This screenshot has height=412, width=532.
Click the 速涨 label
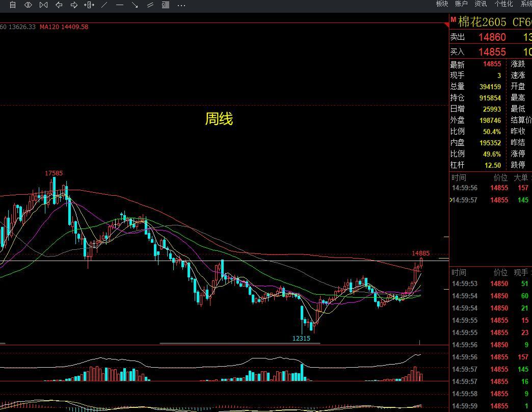[x=518, y=75]
